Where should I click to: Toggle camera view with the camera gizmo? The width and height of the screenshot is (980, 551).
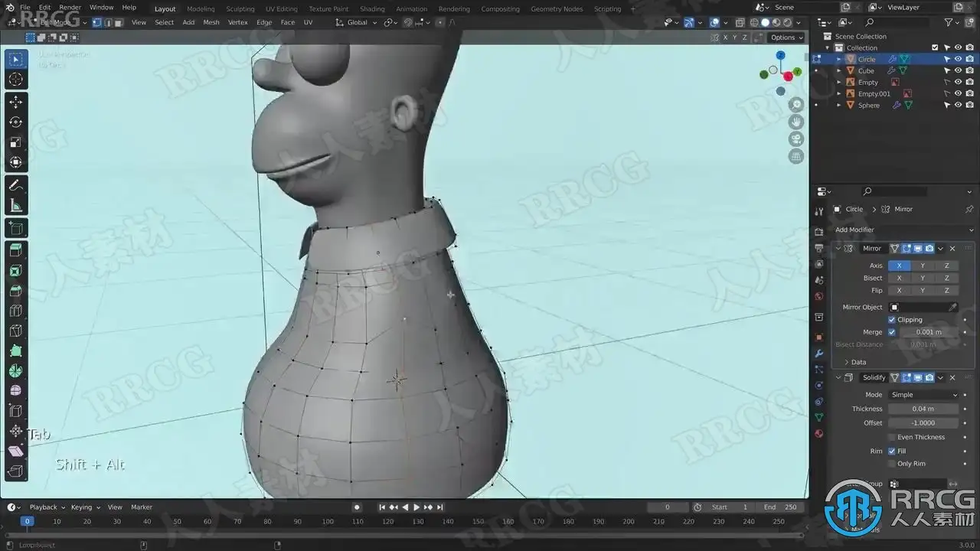[x=796, y=139]
